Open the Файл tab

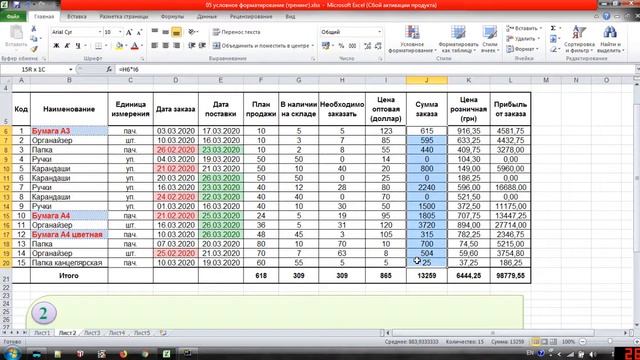[x=13, y=17]
